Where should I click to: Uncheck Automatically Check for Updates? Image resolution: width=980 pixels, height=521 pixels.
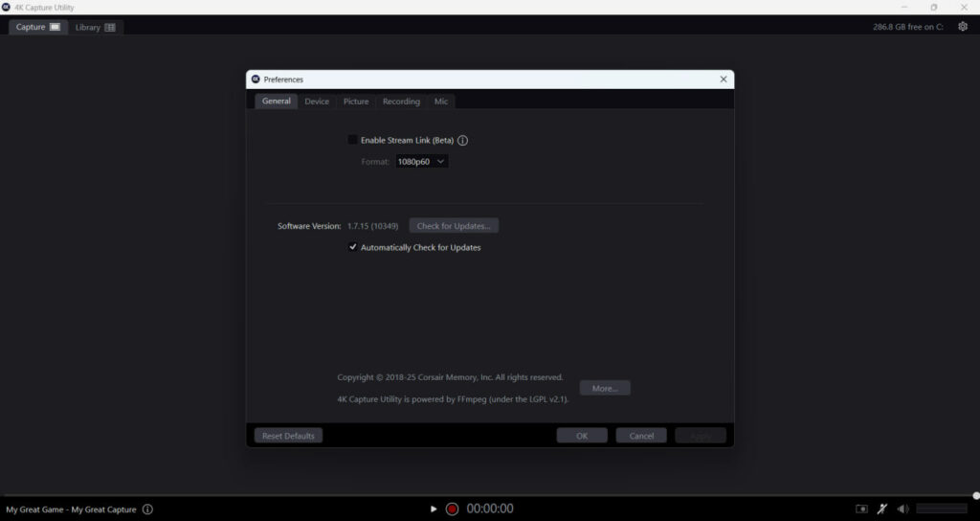pyautogui.click(x=352, y=247)
